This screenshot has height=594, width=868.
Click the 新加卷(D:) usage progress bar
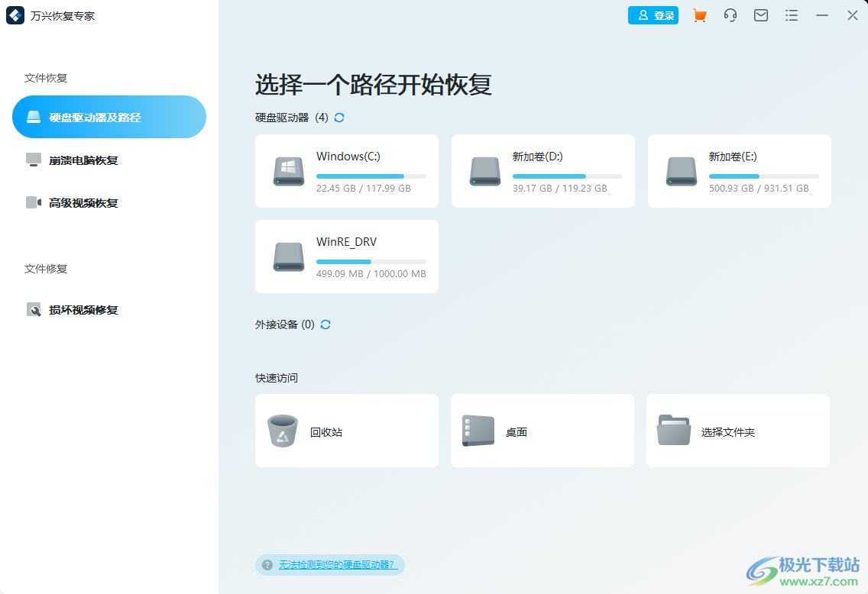pyautogui.click(x=568, y=176)
